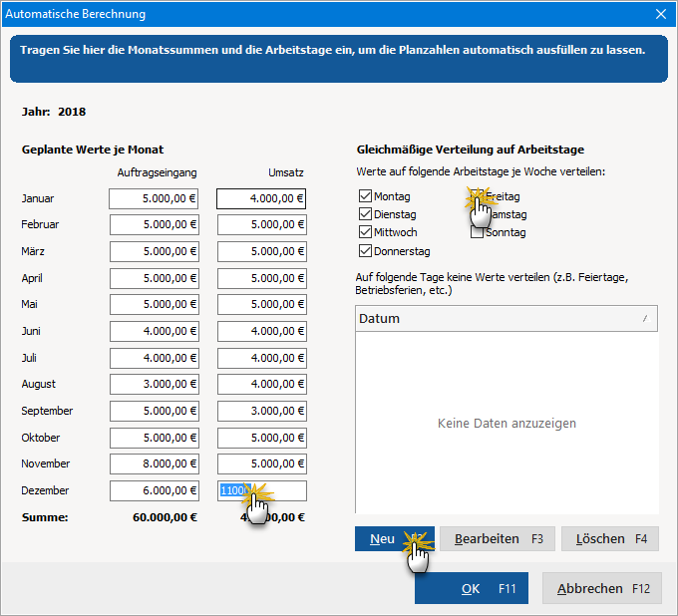Edit the Oktober Umsatz value

(x=262, y=438)
